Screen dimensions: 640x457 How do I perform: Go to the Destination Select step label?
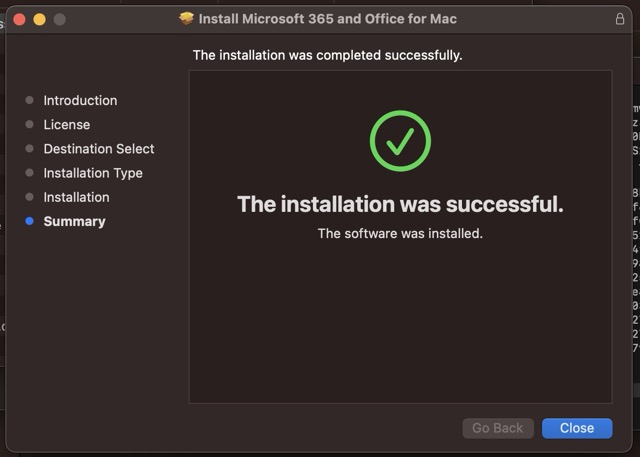coord(99,149)
